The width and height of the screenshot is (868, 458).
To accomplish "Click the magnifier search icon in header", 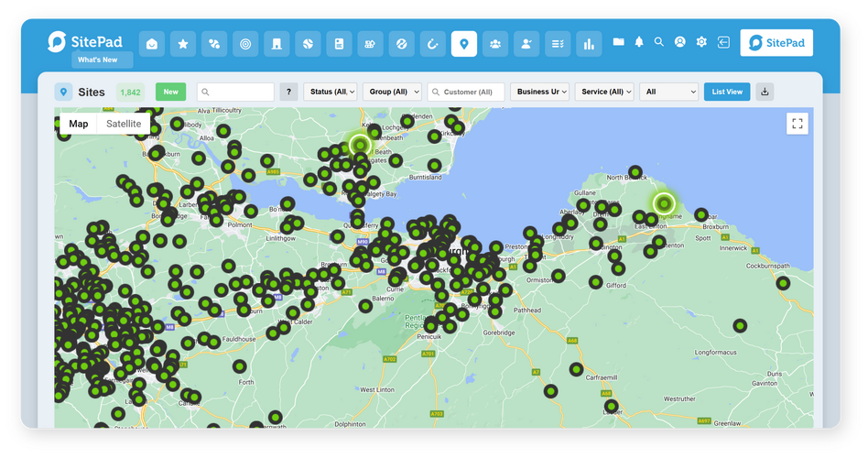I will click(659, 42).
